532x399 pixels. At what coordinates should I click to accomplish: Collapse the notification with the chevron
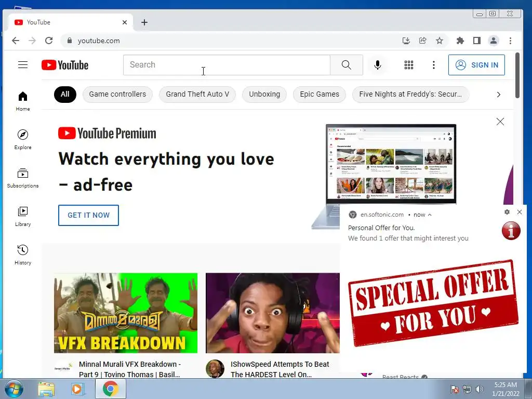430,215
